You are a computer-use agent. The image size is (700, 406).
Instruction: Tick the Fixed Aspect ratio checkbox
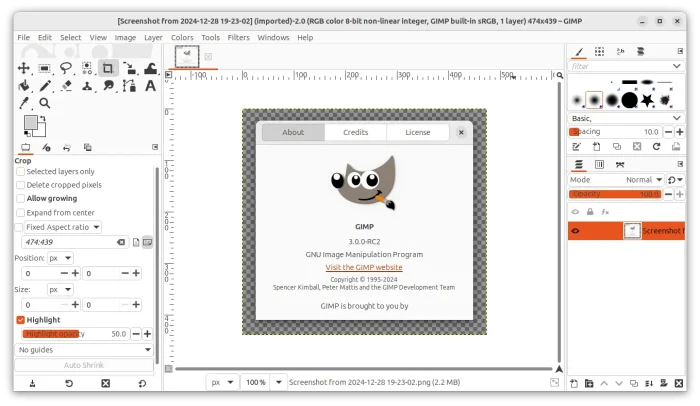click(x=19, y=227)
